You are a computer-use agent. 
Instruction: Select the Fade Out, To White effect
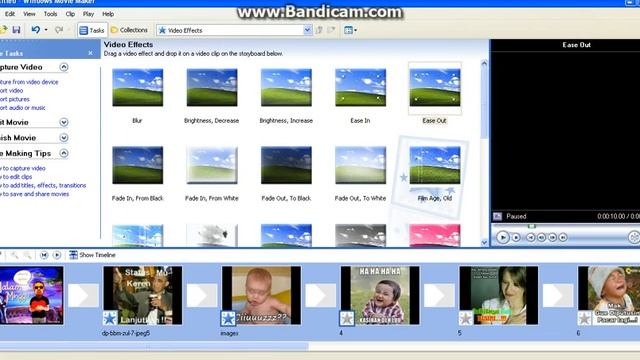360,165
